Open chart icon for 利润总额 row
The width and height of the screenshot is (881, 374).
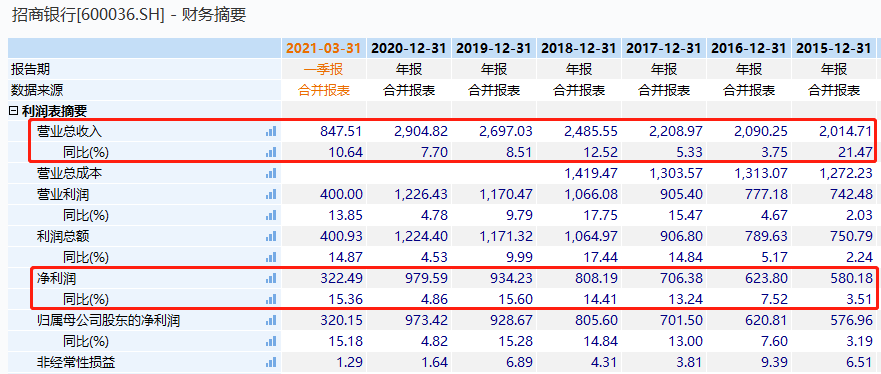271,236
